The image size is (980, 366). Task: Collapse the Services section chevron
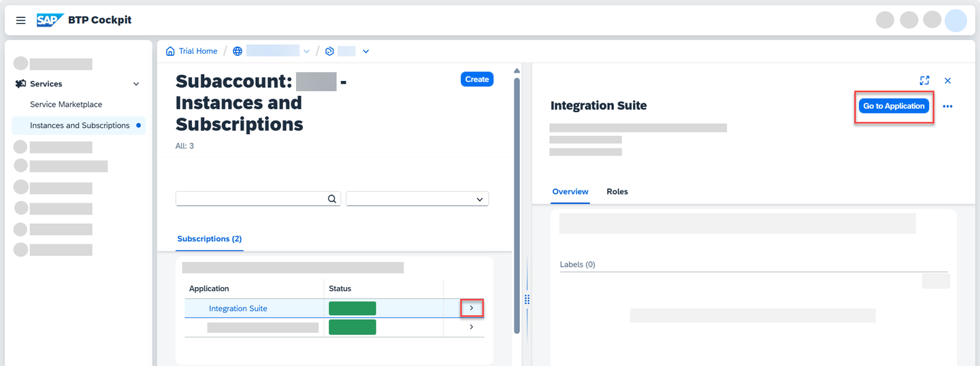pos(136,84)
